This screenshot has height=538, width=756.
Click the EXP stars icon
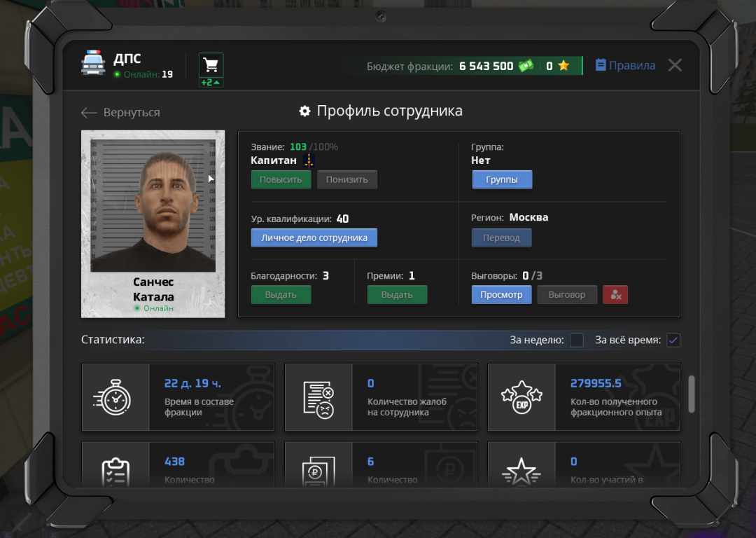point(521,397)
